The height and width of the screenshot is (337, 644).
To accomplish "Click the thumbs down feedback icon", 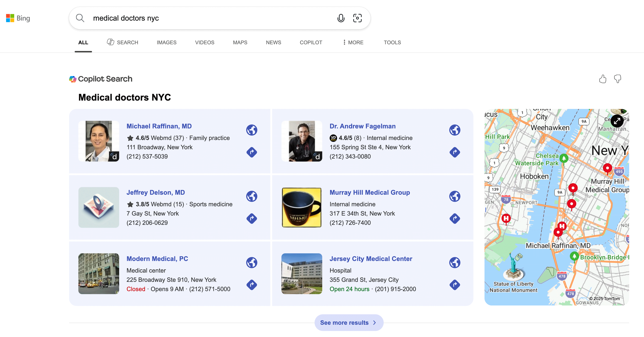I will pos(618,79).
